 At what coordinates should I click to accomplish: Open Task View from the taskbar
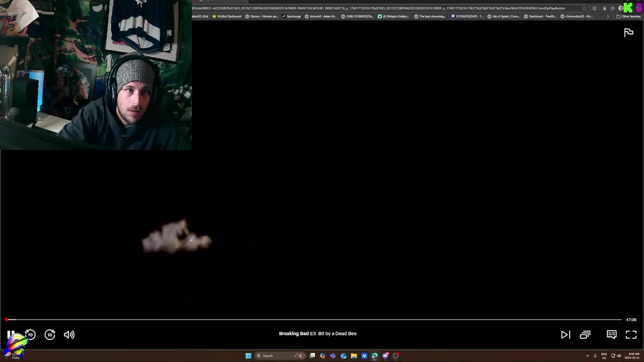point(312,355)
